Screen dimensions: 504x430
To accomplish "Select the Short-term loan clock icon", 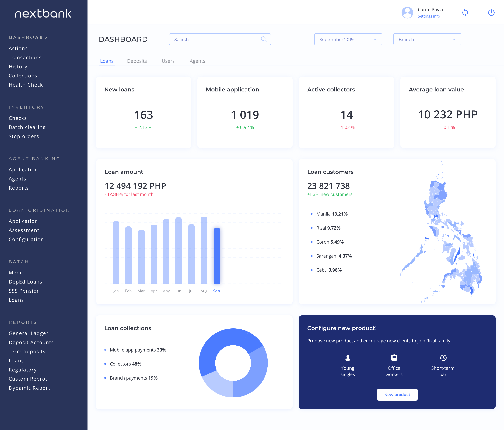I will 443,358.
